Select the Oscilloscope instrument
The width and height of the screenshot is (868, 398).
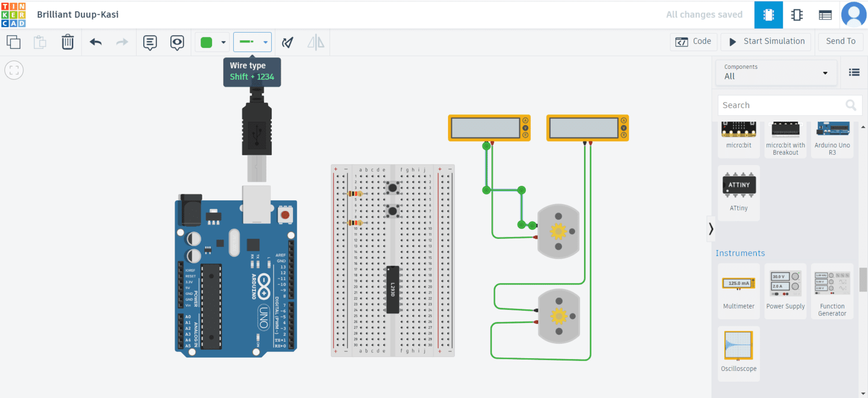pyautogui.click(x=739, y=353)
